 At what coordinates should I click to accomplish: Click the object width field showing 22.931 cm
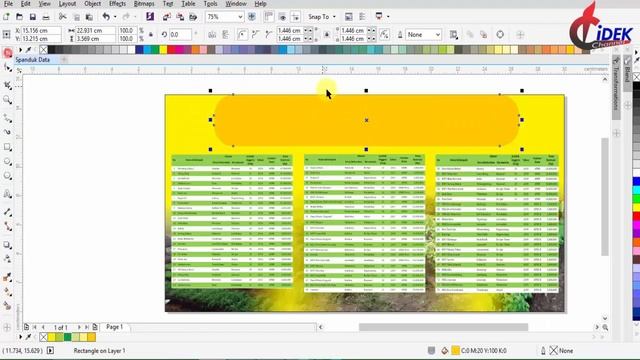(x=96, y=31)
